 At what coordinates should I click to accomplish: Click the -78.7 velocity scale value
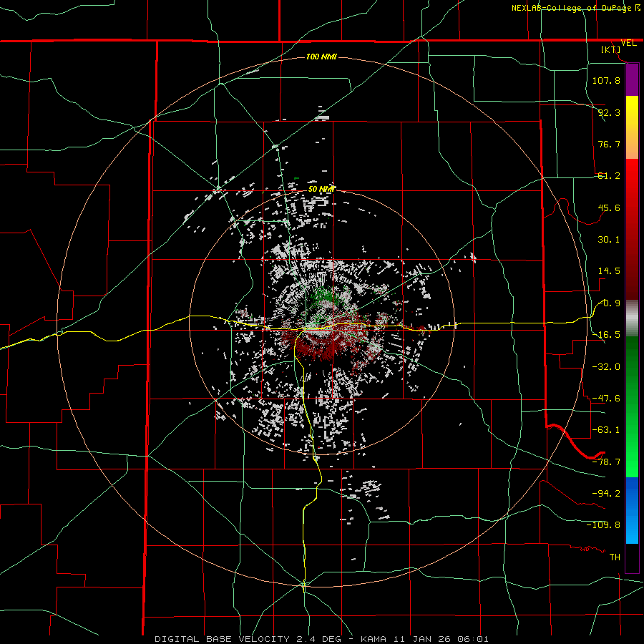(x=606, y=462)
